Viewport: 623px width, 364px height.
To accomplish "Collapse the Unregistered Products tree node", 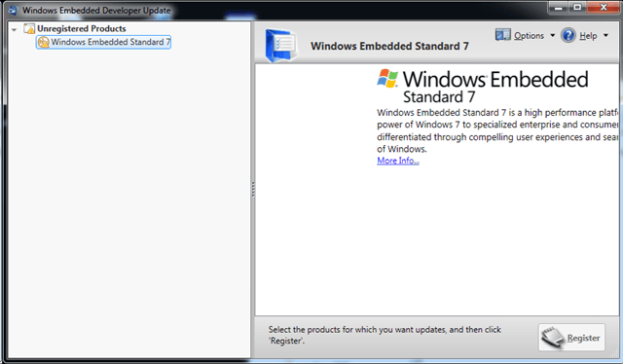I will pyautogui.click(x=15, y=29).
